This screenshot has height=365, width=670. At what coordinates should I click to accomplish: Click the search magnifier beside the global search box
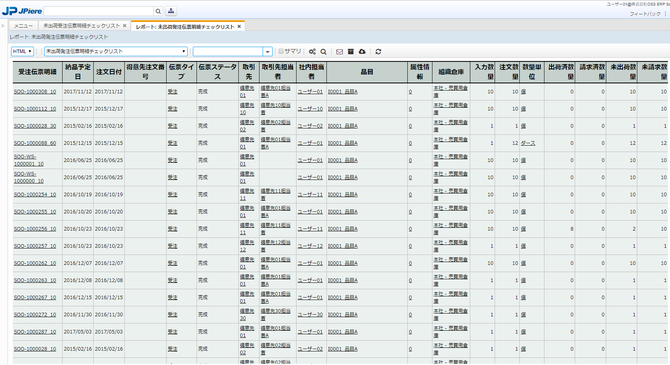tap(158, 11)
